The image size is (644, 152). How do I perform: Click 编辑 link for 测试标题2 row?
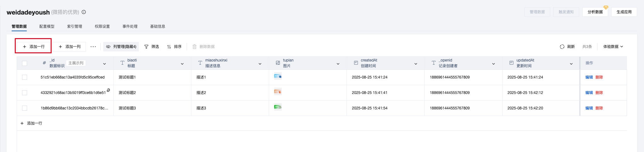pos(589,93)
